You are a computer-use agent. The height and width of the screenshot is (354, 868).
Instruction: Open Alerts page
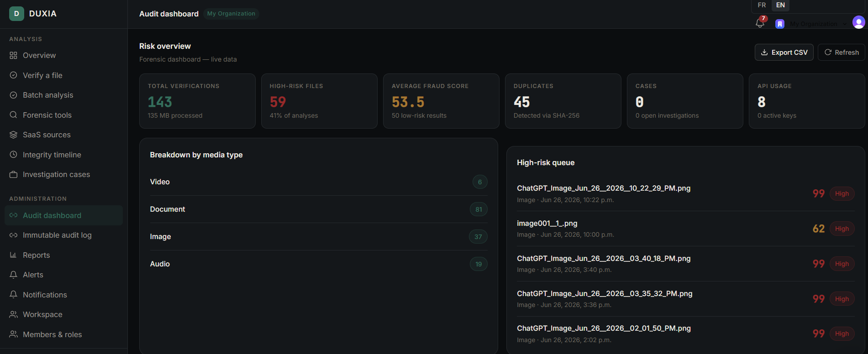coord(63,275)
